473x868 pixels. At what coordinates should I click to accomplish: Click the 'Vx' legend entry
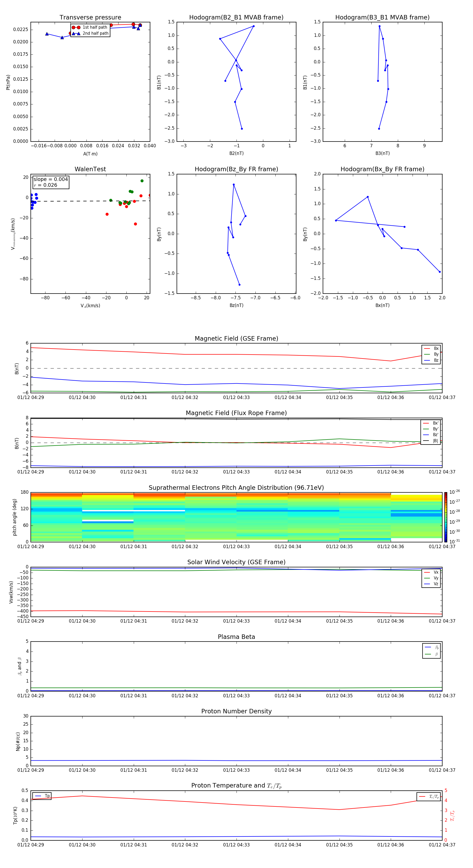[x=431, y=573]
